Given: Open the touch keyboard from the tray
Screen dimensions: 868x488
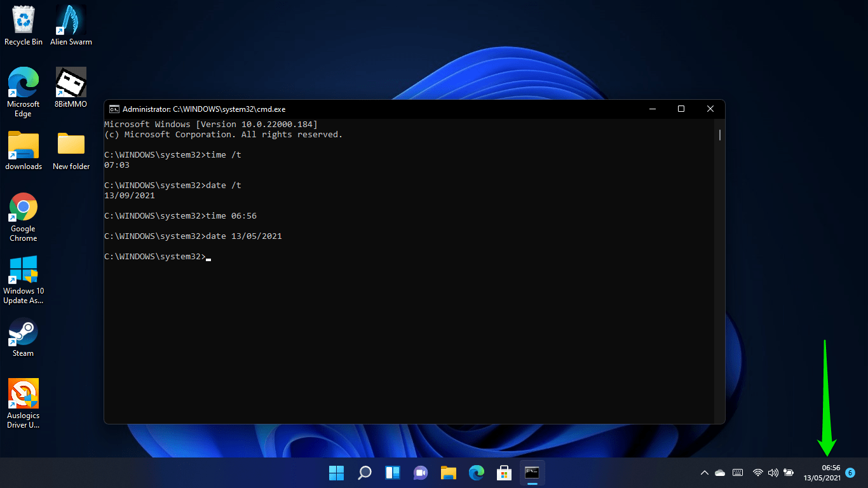Looking at the screenshot, I should [x=738, y=473].
